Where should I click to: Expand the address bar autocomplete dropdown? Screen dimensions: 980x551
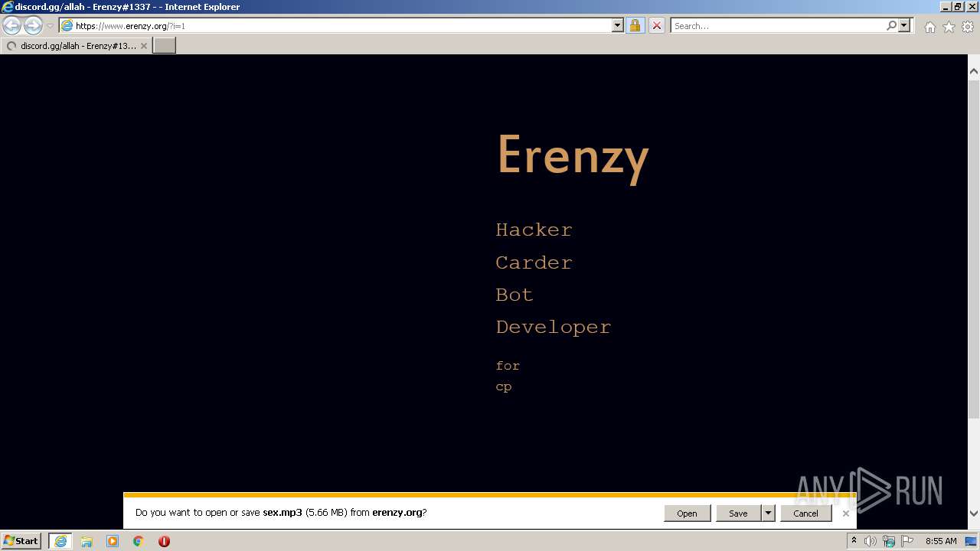(x=618, y=25)
